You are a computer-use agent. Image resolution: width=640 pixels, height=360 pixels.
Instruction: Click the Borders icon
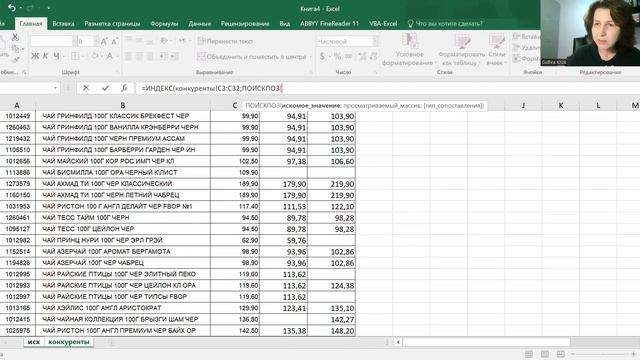pos(76,56)
